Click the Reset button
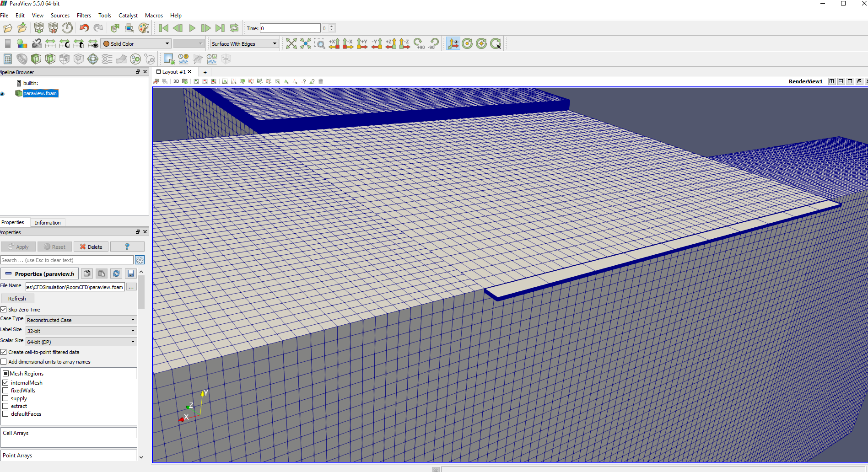Viewport: 868px width, 472px height. [x=54, y=247]
